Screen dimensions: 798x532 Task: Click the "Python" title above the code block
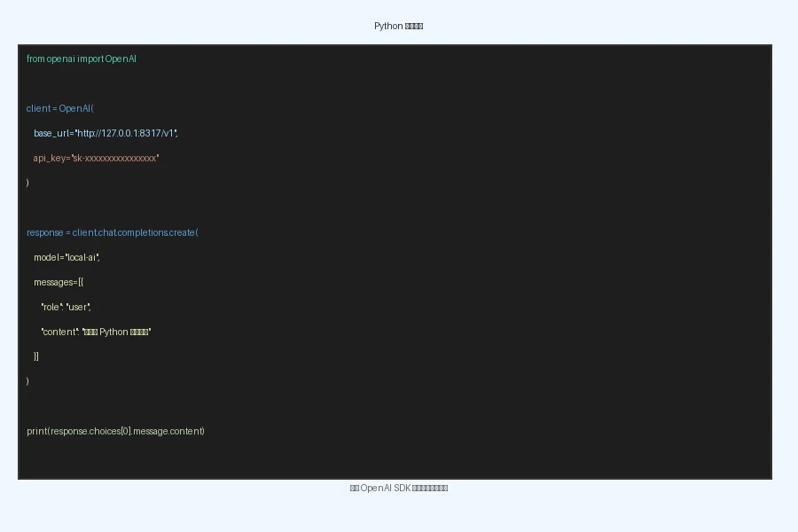click(398, 27)
